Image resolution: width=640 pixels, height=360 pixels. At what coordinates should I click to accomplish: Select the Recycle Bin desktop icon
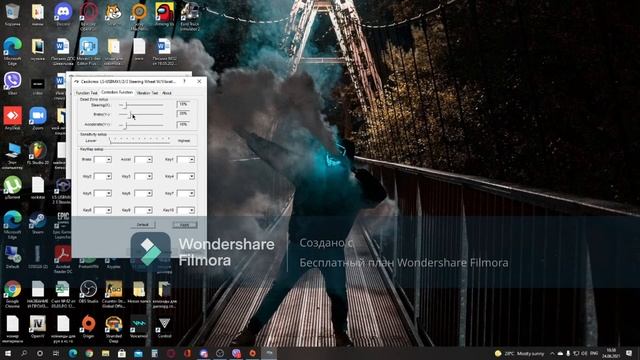[x=12, y=15]
